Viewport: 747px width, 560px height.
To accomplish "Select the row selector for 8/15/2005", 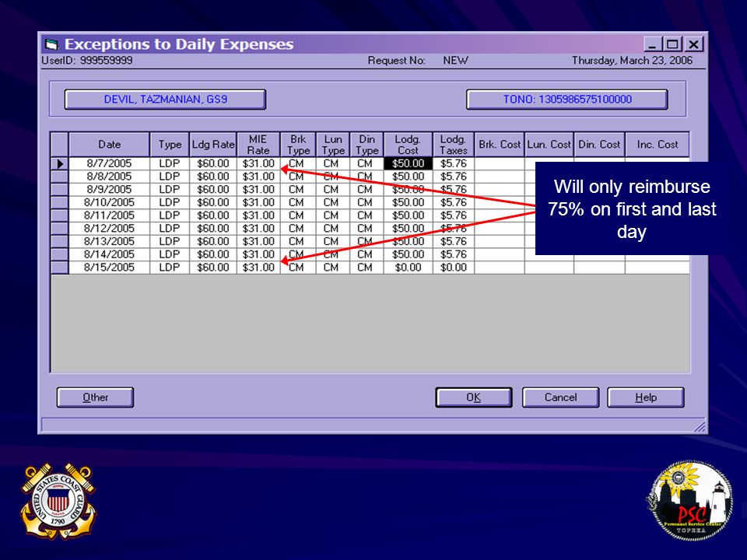I will coord(60,268).
